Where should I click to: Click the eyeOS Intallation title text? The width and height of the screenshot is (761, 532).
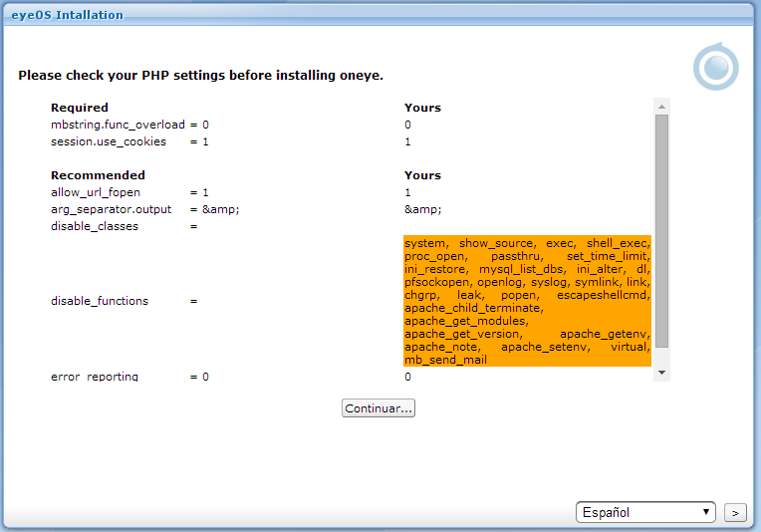68,15
